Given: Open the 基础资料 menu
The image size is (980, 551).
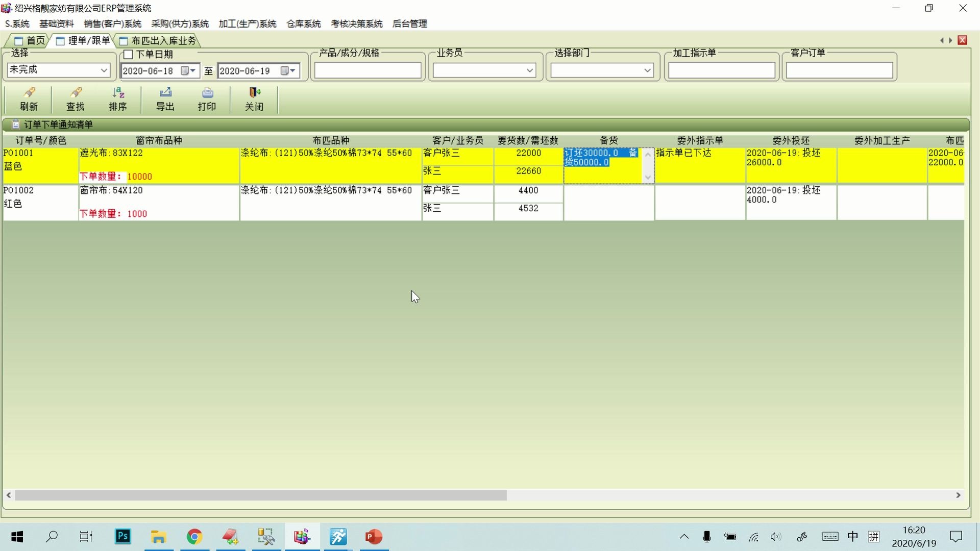Looking at the screenshot, I should coord(57,24).
